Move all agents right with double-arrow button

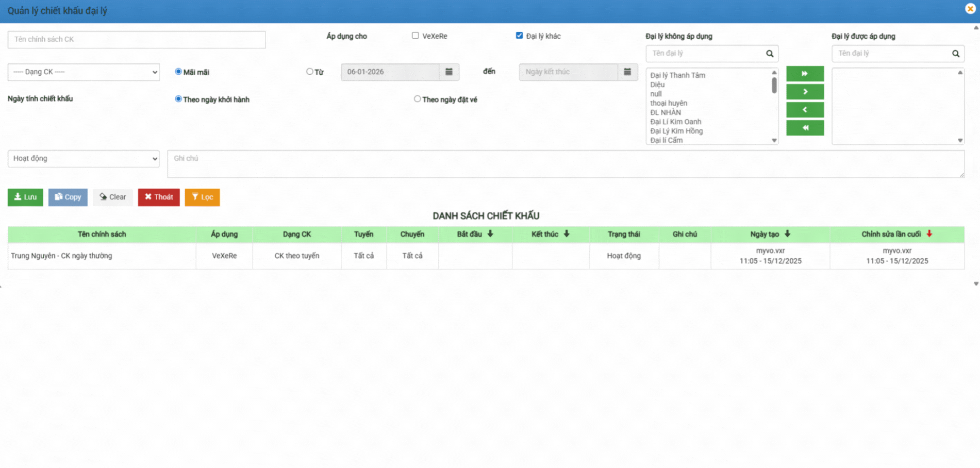tap(804, 74)
